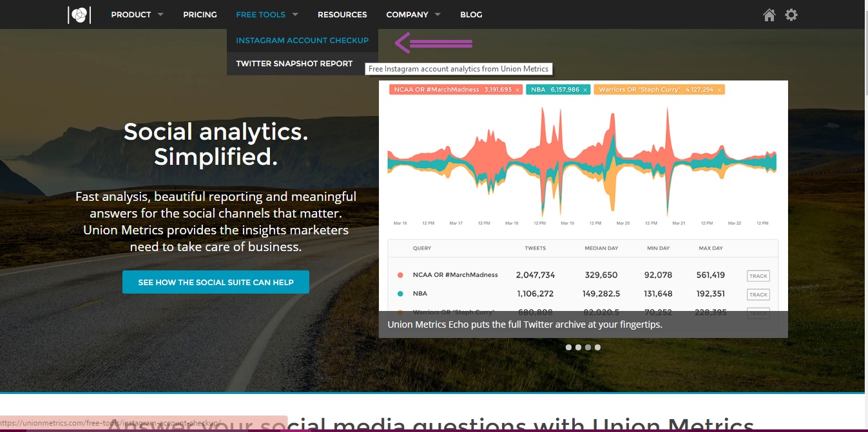Click Track button for NCAA row
This screenshot has height=432, width=868.
tap(758, 276)
